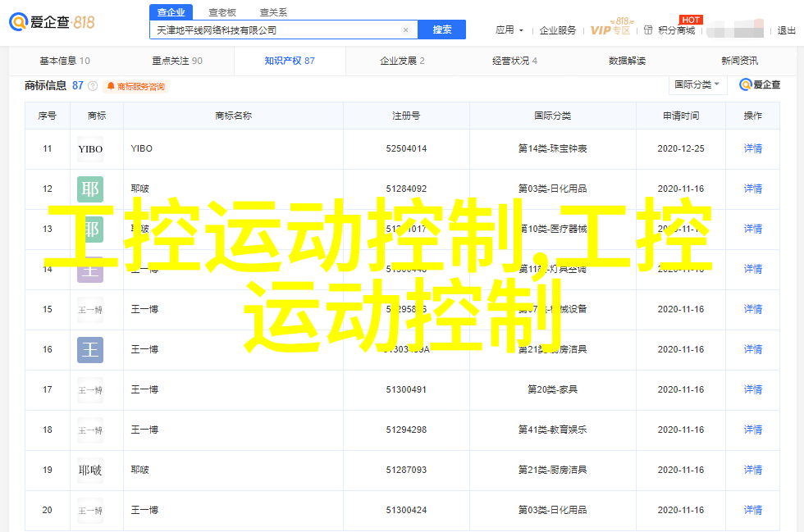Open the trademark image in row 20

point(90,511)
